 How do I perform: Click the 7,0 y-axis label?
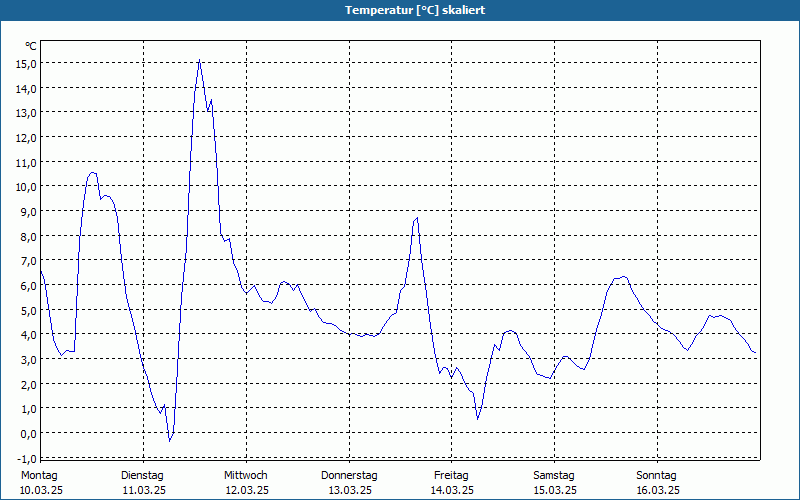click(28, 261)
